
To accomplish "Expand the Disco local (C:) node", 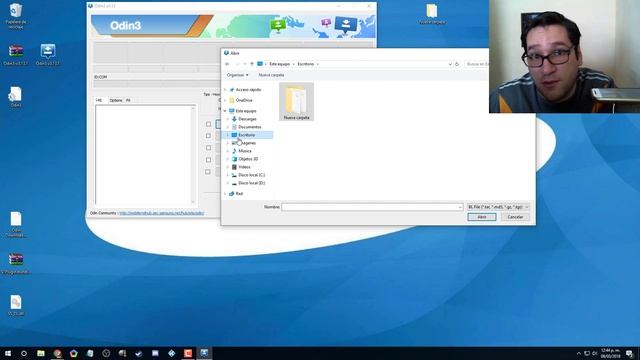I will [228, 175].
